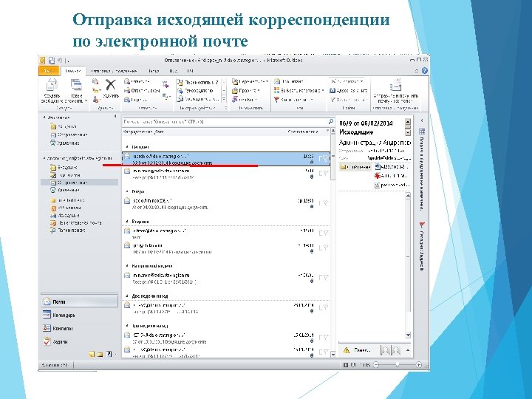Click the category box on the Вчера message
The height and width of the screenshot is (399, 532).
tap(321, 203)
